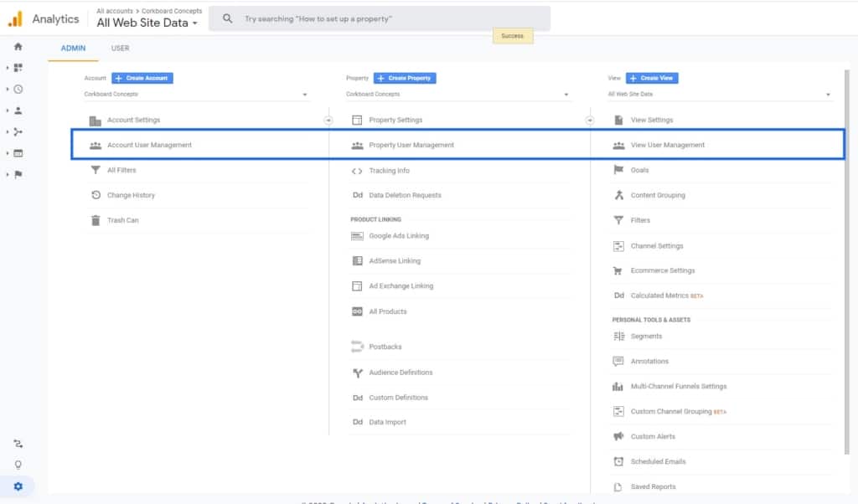Open the View selector dropdown

[719, 95]
